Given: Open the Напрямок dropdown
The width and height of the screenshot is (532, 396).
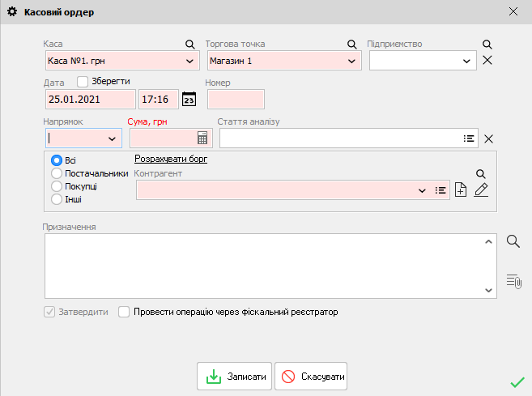Looking at the screenshot, I should coord(112,138).
